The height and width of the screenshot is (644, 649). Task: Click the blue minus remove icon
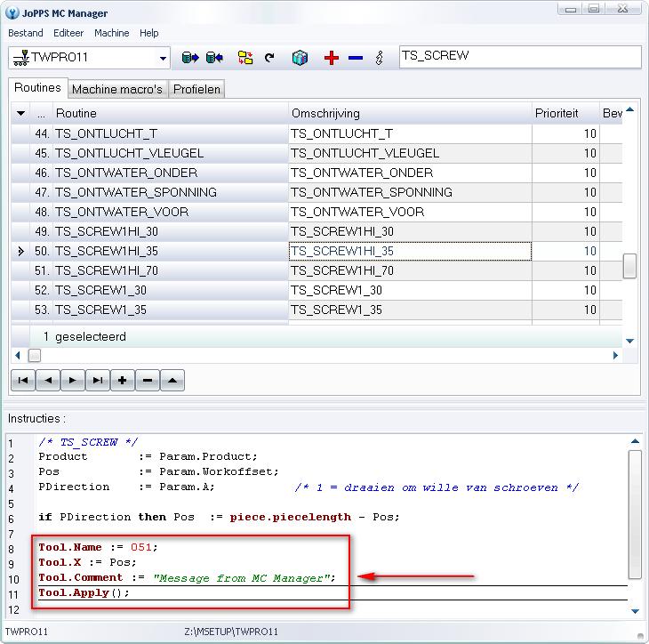[356, 58]
